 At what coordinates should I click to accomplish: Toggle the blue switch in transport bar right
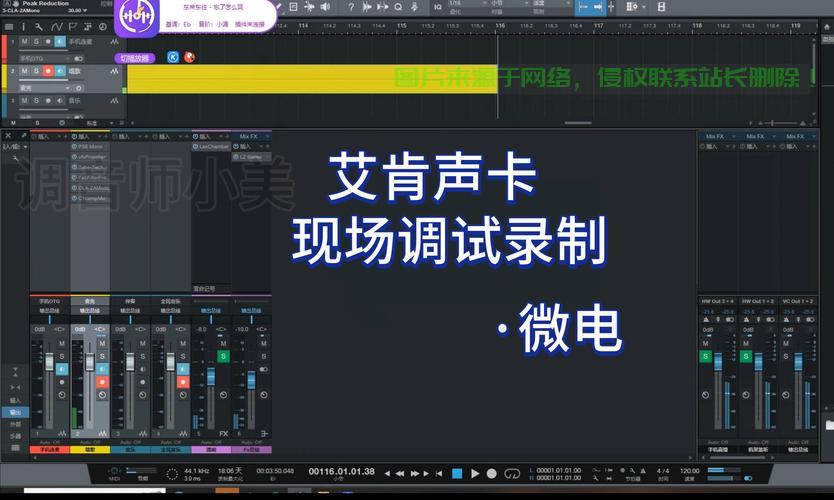tap(748, 478)
